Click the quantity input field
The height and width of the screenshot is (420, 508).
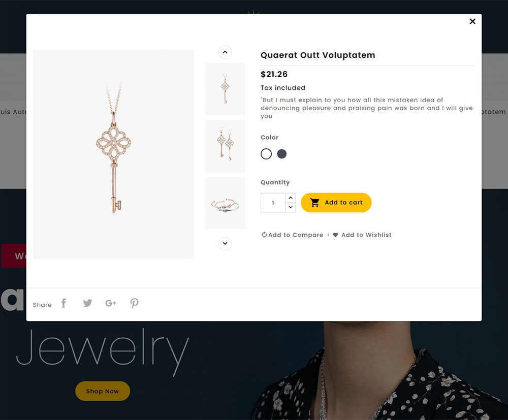pyautogui.click(x=273, y=203)
